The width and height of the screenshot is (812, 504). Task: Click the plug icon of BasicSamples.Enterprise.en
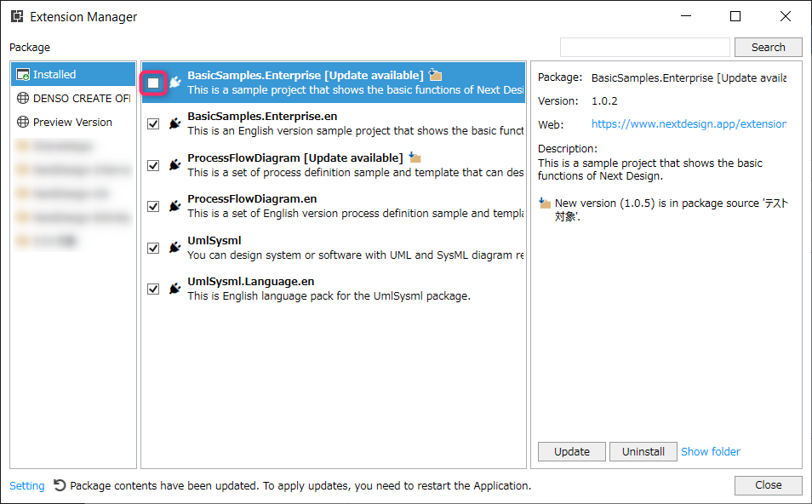175,123
